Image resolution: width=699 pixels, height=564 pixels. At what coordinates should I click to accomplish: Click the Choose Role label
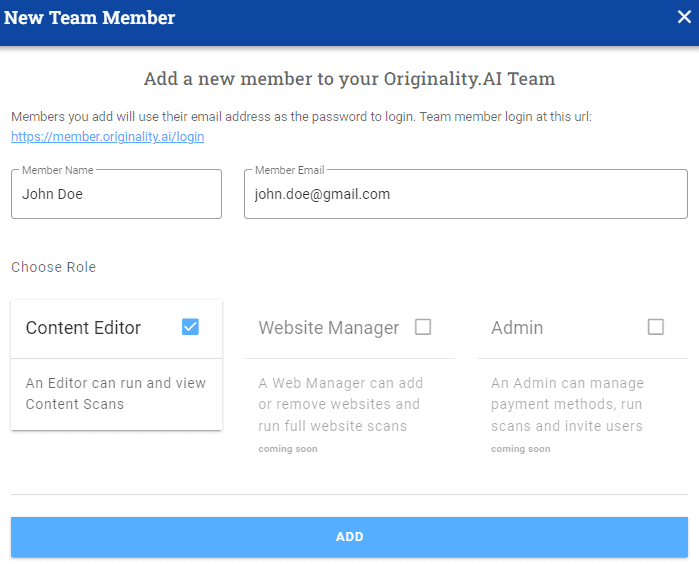[x=53, y=267]
